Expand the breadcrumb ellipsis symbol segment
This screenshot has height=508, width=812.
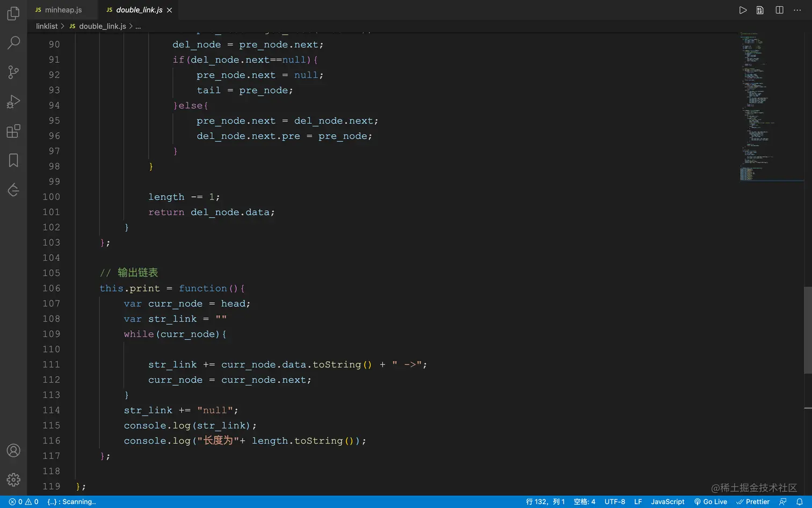click(x=138, y=26)
